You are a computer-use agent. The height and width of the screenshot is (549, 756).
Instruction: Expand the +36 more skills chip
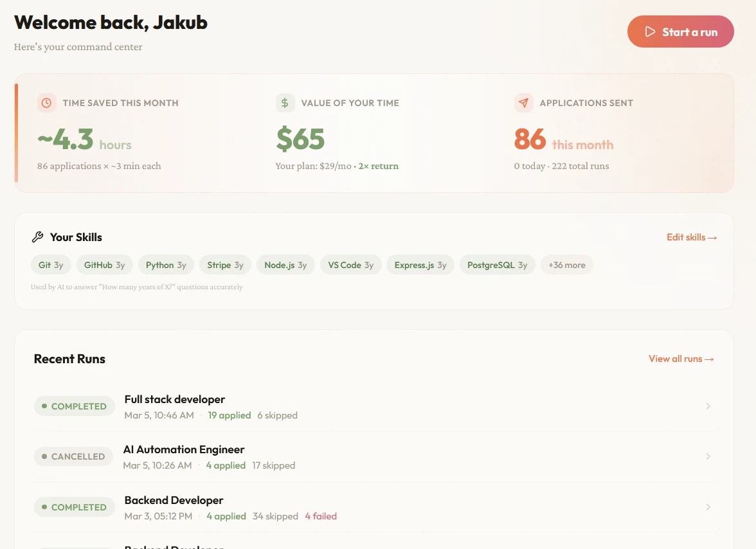click(566, 265)
